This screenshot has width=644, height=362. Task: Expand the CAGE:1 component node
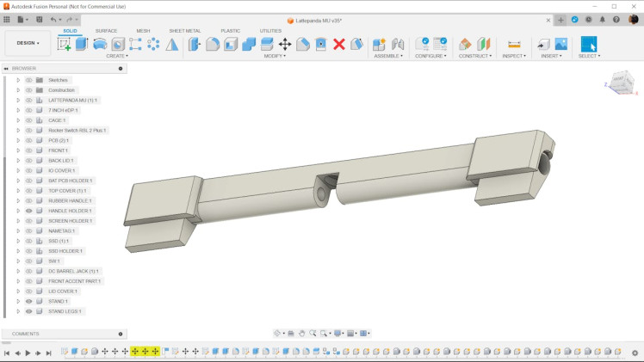[x=18, y=120]
